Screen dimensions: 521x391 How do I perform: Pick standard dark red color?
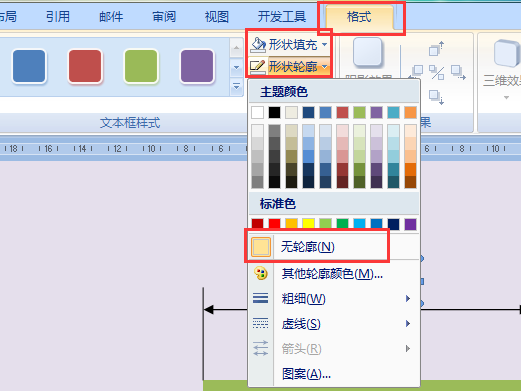[x=257, y=224]
